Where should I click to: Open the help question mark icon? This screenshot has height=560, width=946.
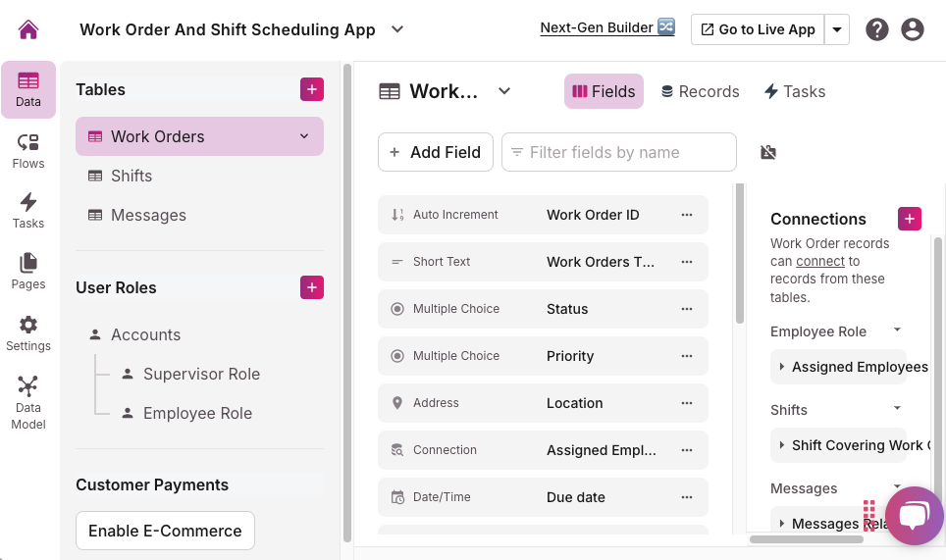point(877,29)
